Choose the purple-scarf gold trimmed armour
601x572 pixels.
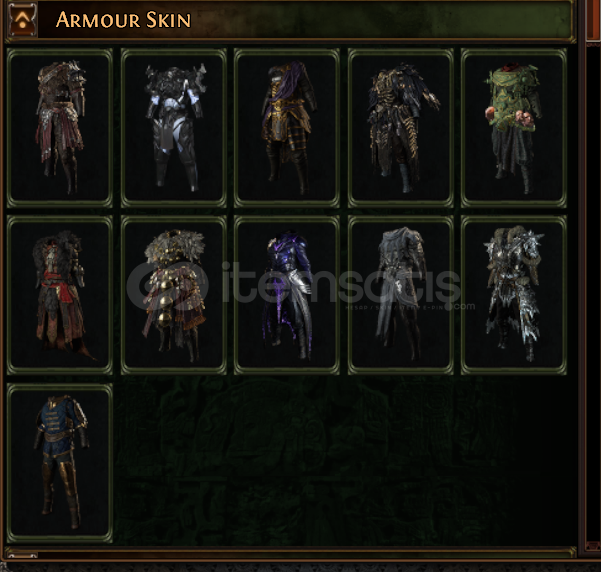tap(287, 128)
